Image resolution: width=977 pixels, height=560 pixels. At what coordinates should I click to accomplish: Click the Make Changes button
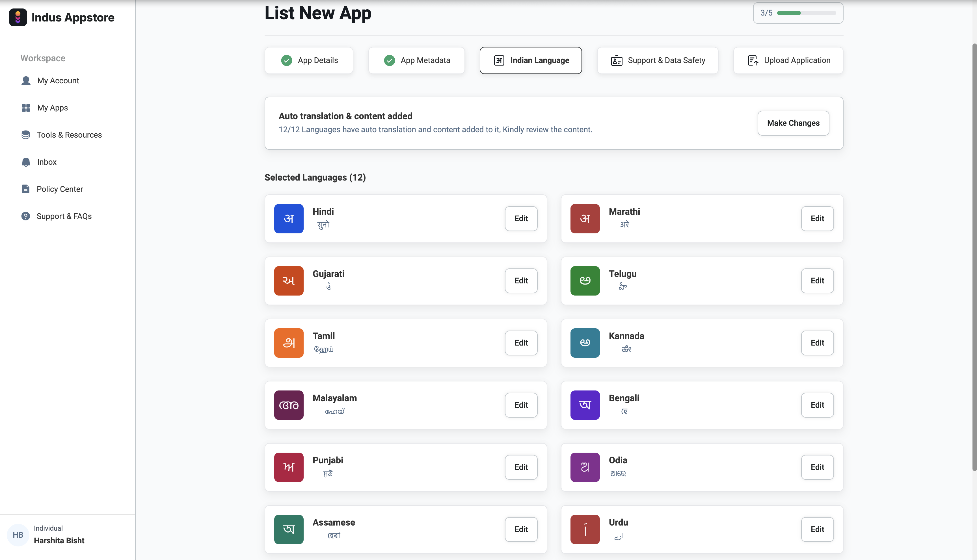point(793,123)
